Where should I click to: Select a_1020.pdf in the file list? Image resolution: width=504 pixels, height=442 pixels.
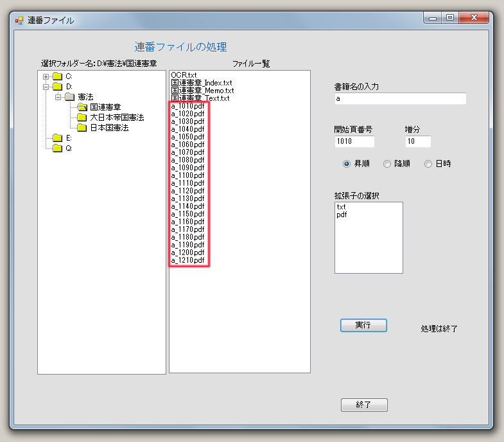click(x=187, y=114)
